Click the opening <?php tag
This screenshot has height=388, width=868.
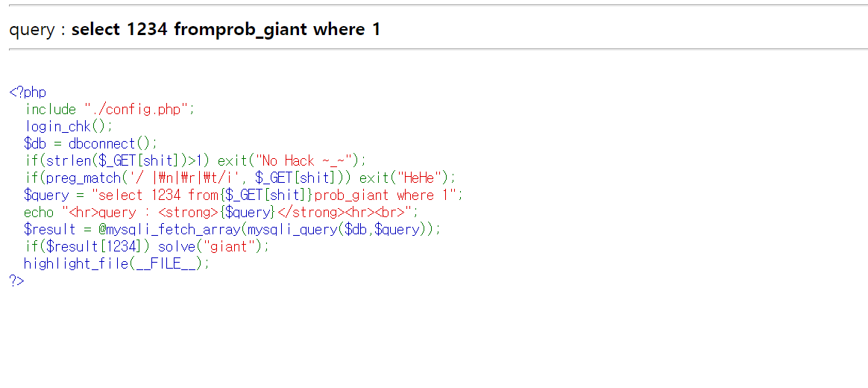28,92
